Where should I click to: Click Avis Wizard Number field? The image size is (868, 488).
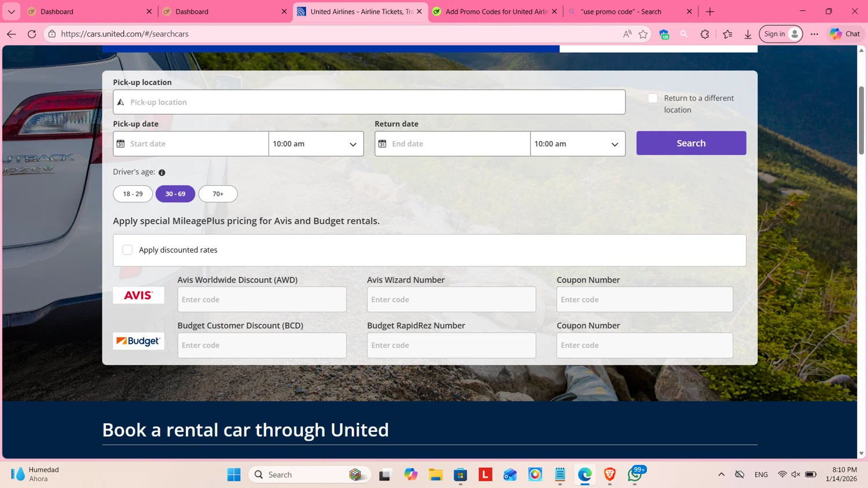point(451,300)
